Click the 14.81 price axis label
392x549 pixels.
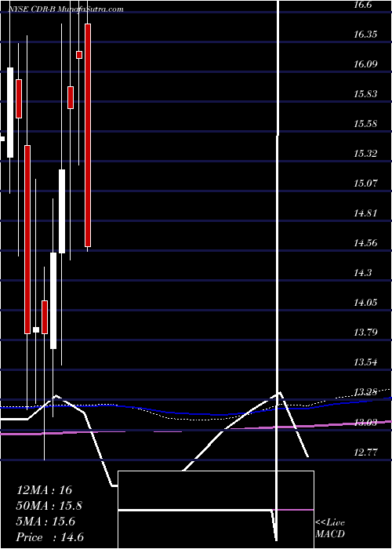click(x=365, y=213)
